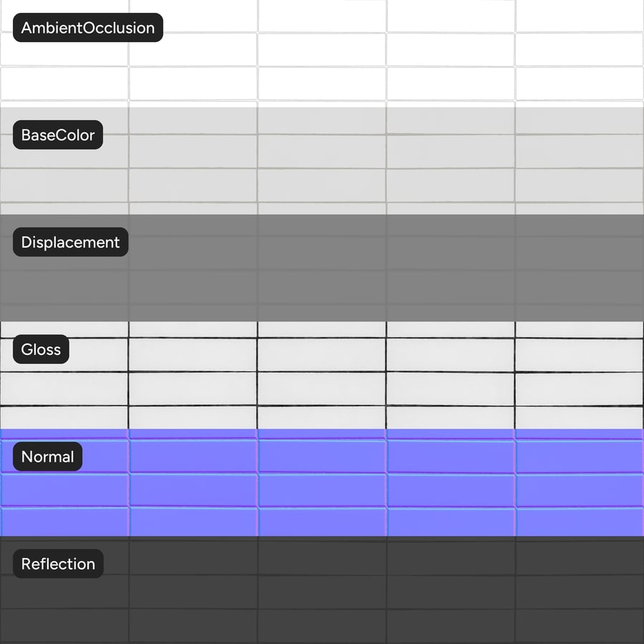Select the purple Normal map strip
The height and width of the screenshot is (644, 644).
pyautogui.click(x=322, y=482)
